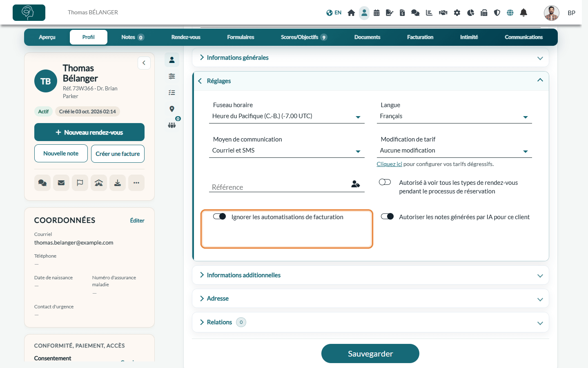Open the checklist section icon in side strip
This screenshot has width=588, height=368.
[x=172, y=92]
